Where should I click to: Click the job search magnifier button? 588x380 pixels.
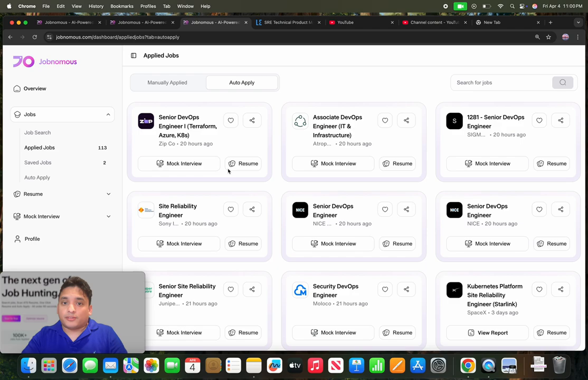pos(563,82)
